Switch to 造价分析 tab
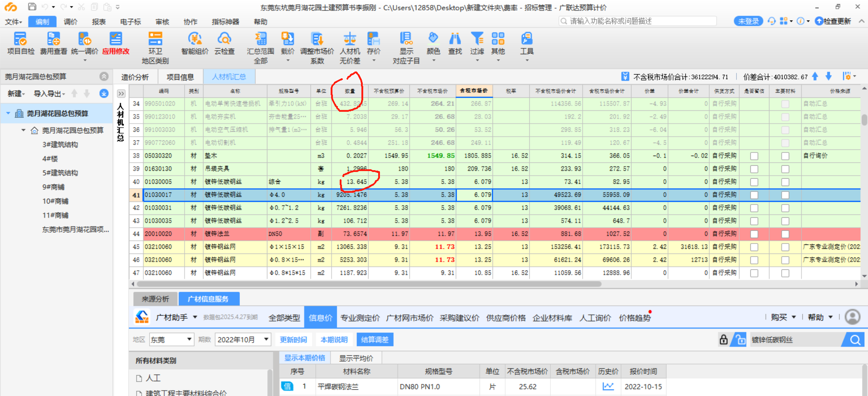This screenshot has width=868, height=396. coord(135,77)
